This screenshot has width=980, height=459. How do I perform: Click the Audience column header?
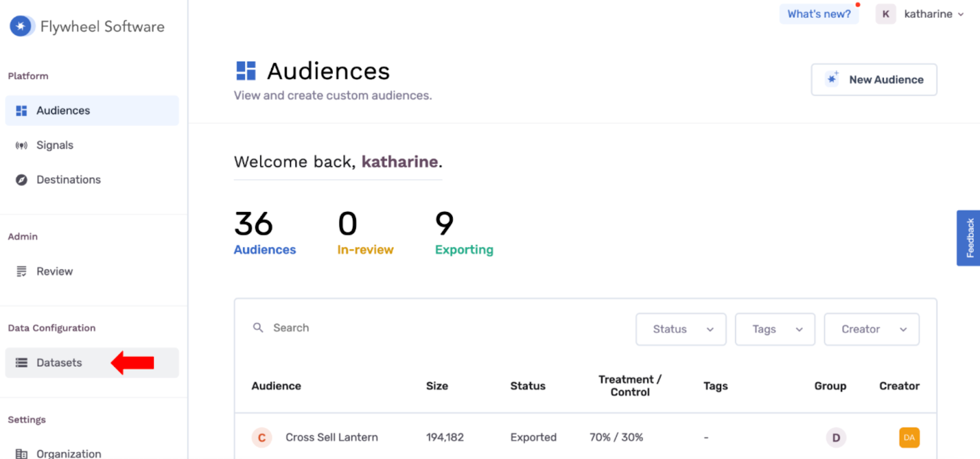click(276, 386)
